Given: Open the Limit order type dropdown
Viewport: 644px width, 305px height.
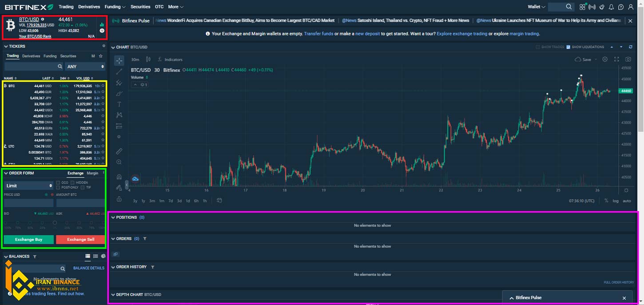Looking at the screenshot, I should 29,186.
